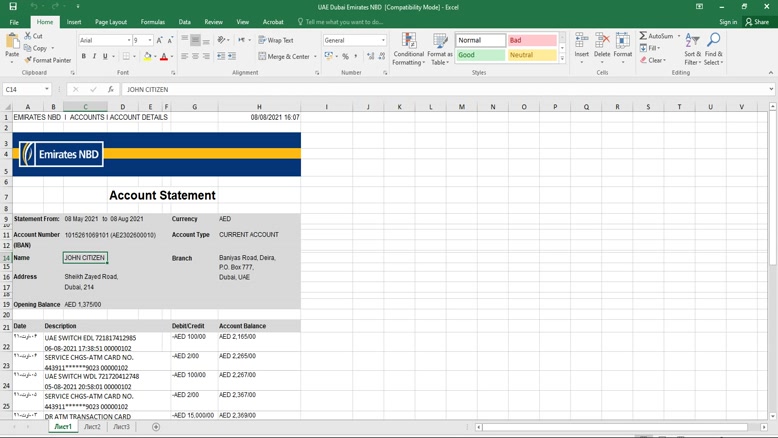
Task: Open the Borders button
Action: pos(127,56)
